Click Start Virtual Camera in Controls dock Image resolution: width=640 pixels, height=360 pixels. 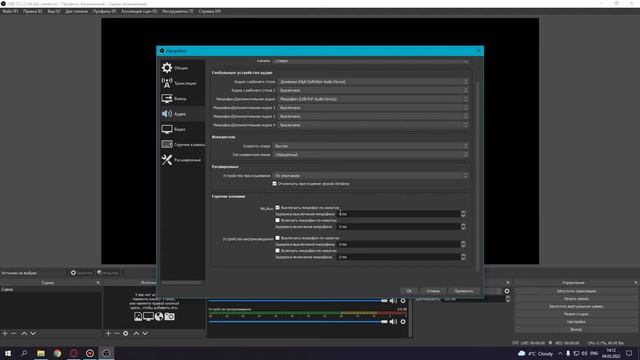(576, 307)
